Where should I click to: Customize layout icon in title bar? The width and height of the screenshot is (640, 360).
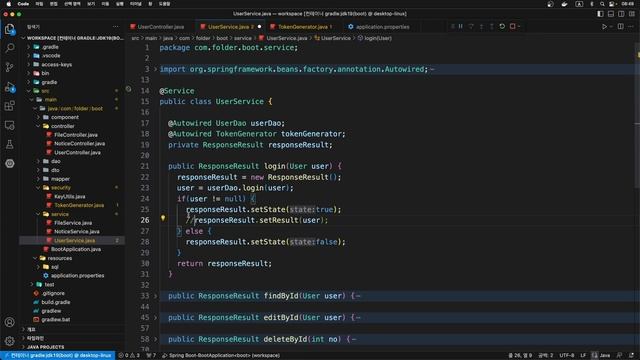point(631,14)
